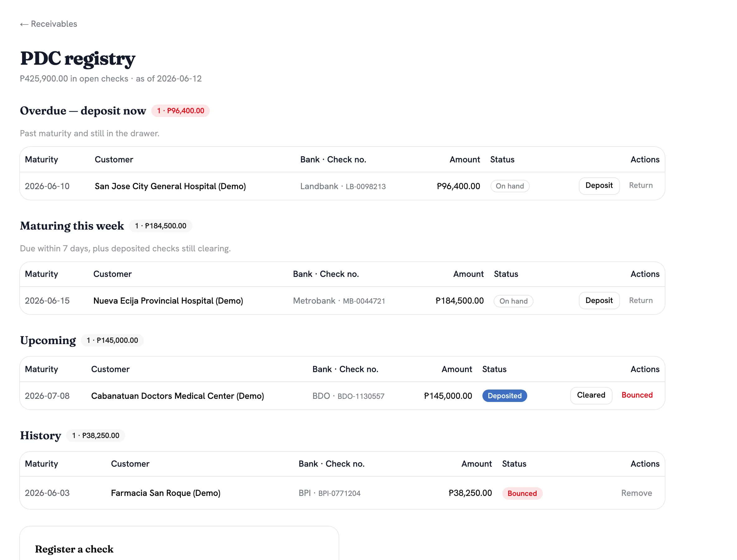The width and height of the screenshot is (737, 560).
Task: Click the Deposited status pill
Action: (505, 396)
